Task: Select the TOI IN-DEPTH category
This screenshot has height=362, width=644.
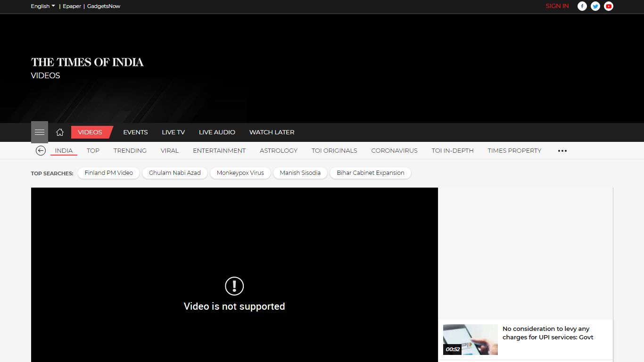Action: pos(453,151)
